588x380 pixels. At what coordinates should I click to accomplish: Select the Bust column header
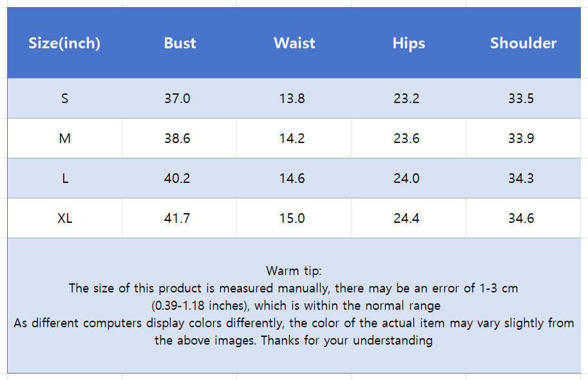pyautogui.click(x=180, y=43)
